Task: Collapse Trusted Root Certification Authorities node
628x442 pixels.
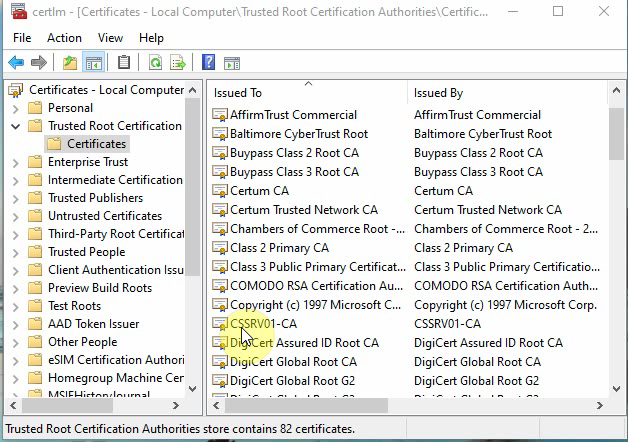Action: pos(15,126)
